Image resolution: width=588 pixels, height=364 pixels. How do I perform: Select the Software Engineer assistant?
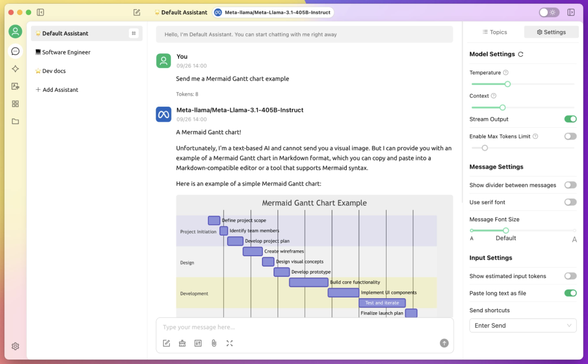pyautogui.click(x=87, y=52)
